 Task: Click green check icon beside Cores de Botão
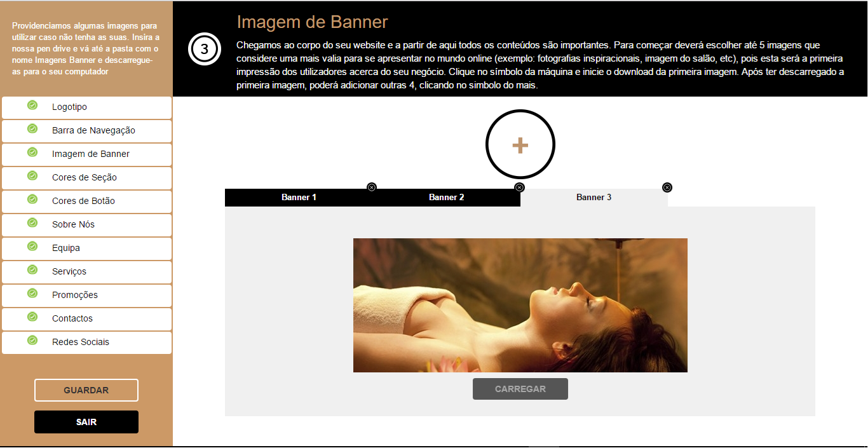[32, 200]
